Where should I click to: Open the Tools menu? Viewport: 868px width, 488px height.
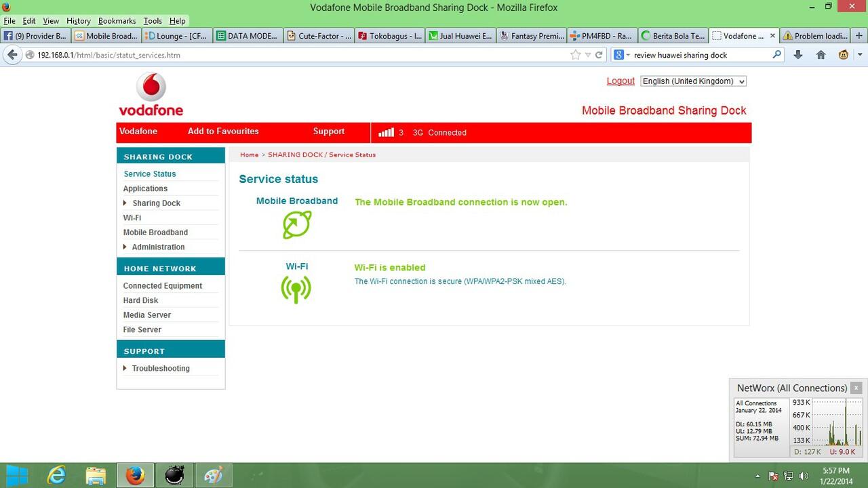[153, 21]
